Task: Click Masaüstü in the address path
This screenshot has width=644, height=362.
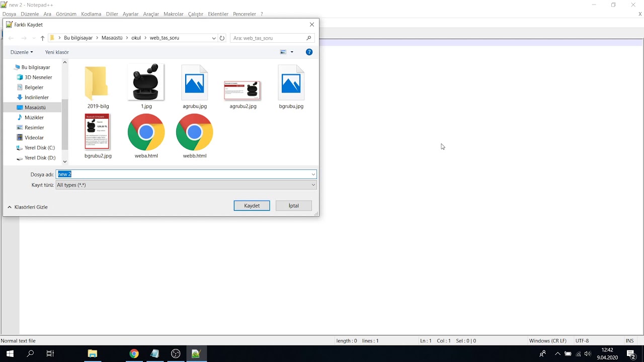Action: tap(112, 38)
